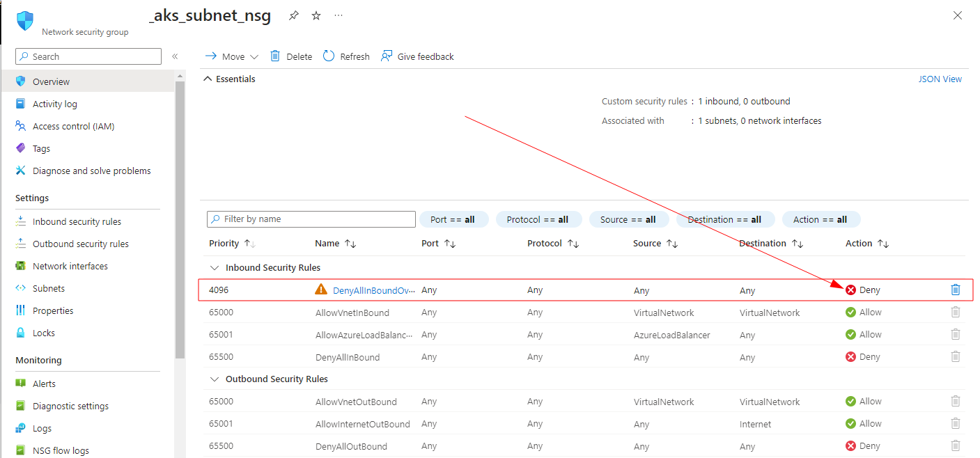Open the 'Destination == all' filter
The height and width of the screenshot is (458, 980).
coord(724,219)
